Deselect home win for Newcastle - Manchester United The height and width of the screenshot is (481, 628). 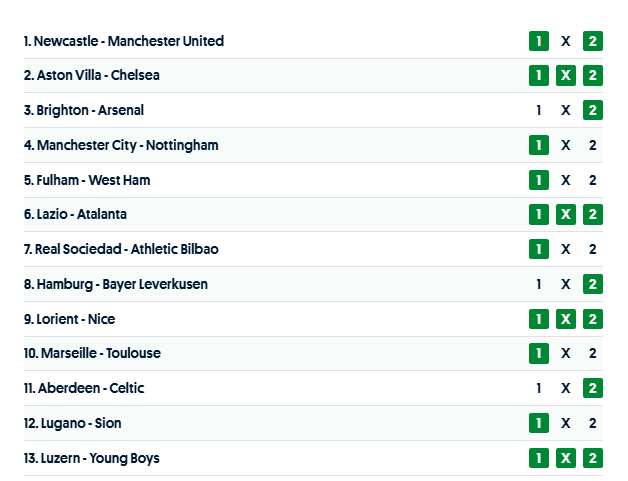point(539,41)
